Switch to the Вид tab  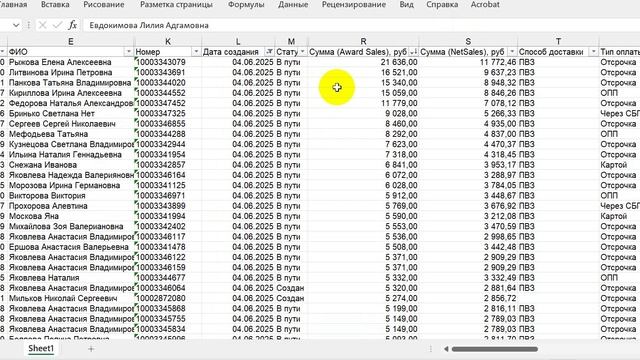[x=406, y=5]
